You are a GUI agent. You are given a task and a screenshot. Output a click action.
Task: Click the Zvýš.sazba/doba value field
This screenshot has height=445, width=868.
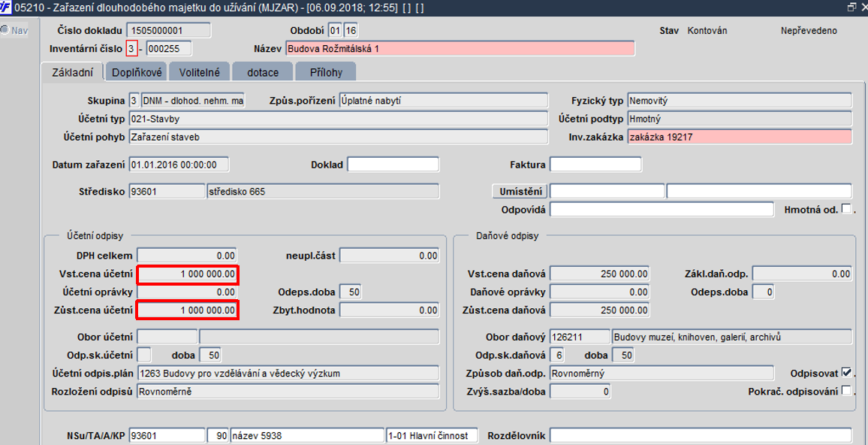point(580,391)
